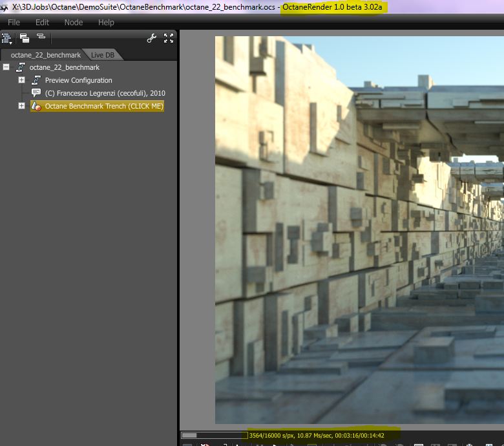Select the Francesco Legrenzi copyright note item
The height and width of the screenshot is (446, 504).
click(x=105, y=93)
